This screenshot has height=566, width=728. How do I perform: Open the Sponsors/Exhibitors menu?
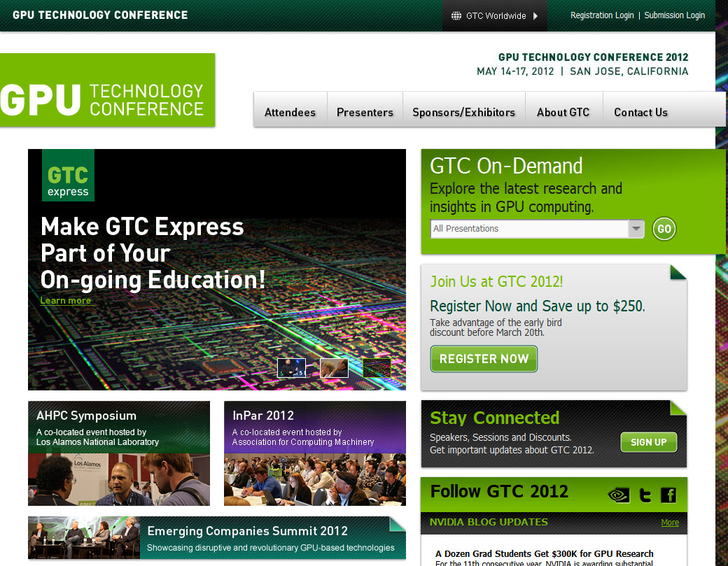tap(464, 112)
